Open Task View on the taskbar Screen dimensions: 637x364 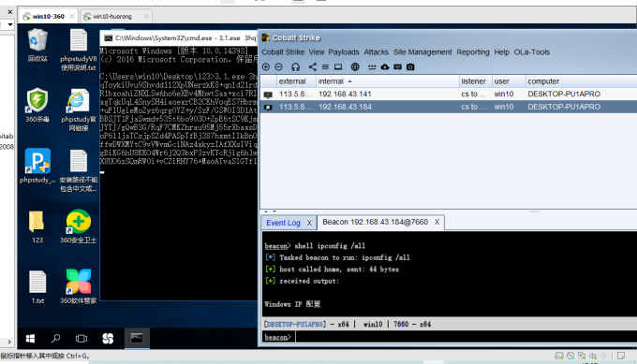tap(81, 339)
